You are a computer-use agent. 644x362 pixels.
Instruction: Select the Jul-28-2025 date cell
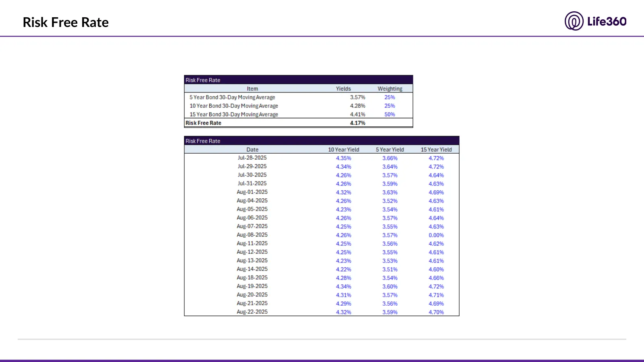(x=252, y=158)
